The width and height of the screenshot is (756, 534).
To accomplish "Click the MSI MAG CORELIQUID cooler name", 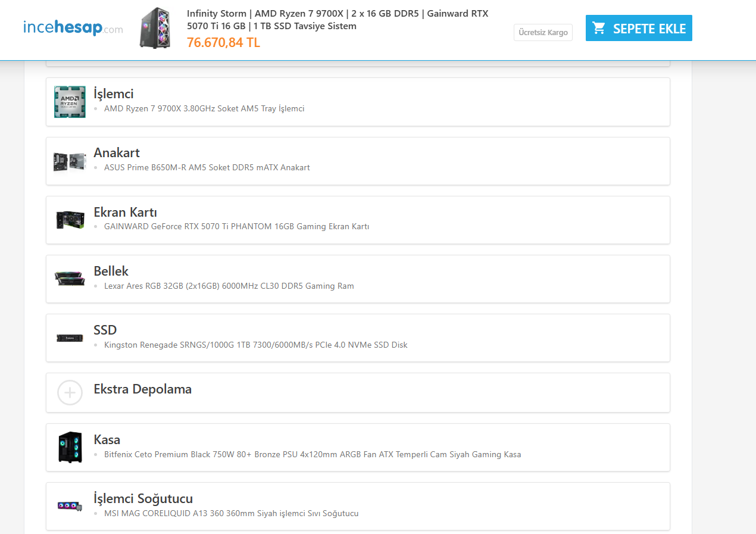I will 231,513.
